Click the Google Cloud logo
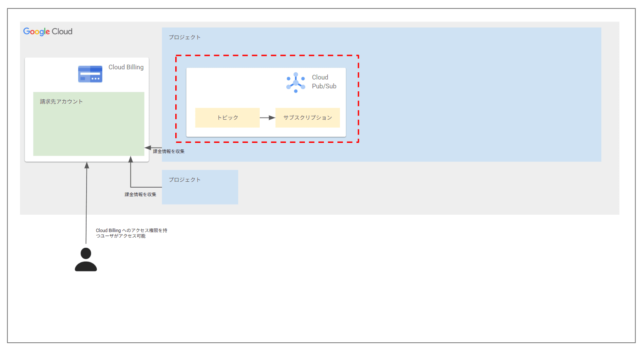Screen dimensions: 644x350 (x=48, y=32)
